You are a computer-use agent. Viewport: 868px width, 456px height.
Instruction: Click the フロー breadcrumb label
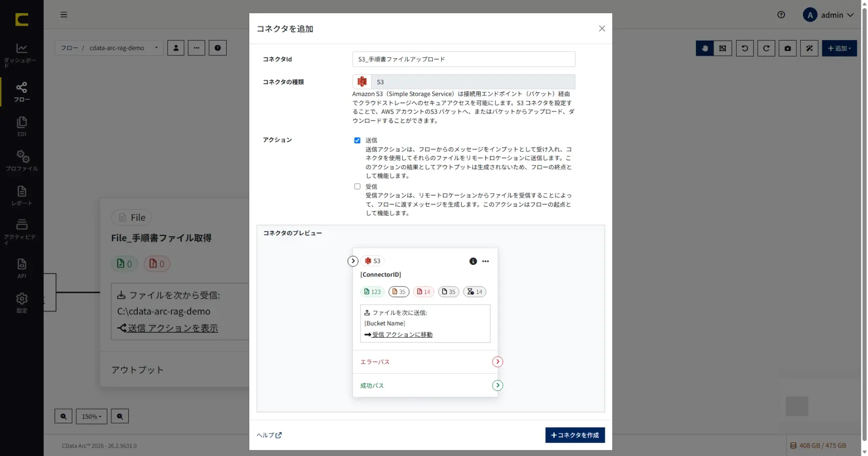click(69, 48)
